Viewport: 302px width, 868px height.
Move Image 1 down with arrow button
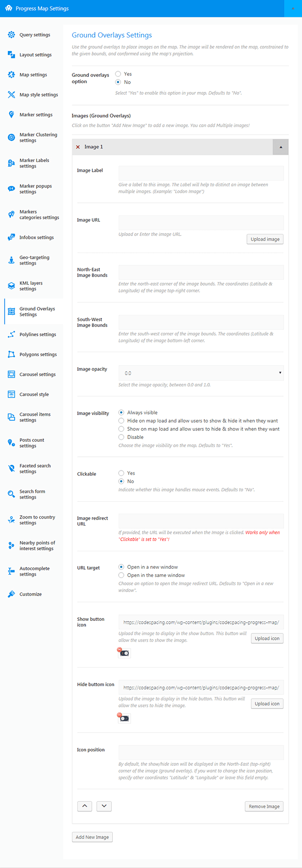click(x=104, y=806)
